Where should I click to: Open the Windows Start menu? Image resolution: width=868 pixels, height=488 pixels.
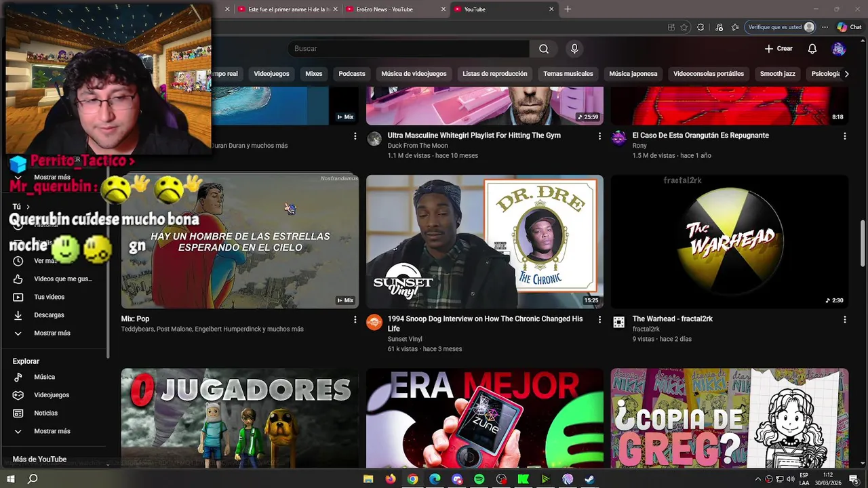point(11,479)
